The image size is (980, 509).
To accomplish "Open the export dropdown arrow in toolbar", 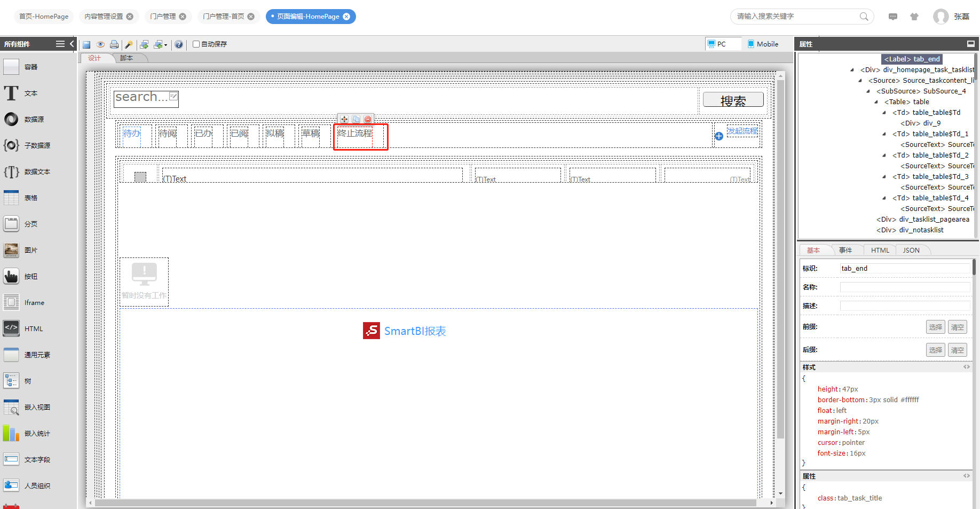I will (166, 45).
